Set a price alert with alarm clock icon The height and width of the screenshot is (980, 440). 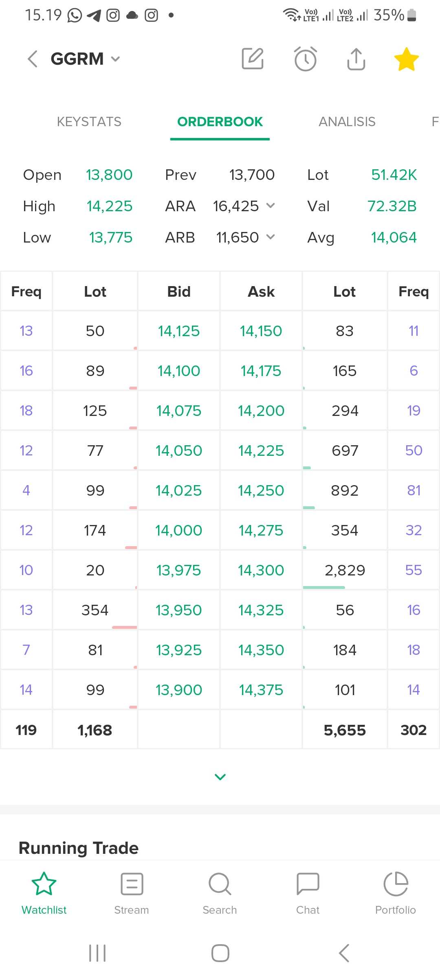[305, 59]
